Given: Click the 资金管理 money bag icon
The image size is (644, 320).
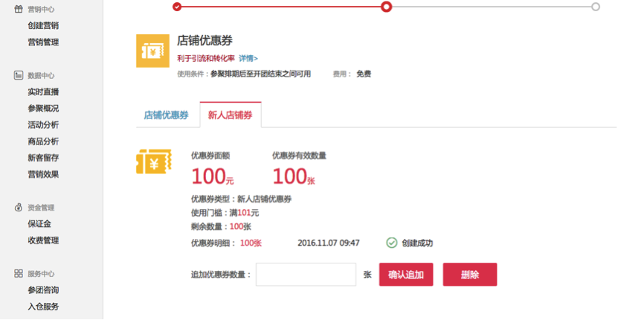Looking at the screenshot, I should pyautogui.click(x=18, y=208).
